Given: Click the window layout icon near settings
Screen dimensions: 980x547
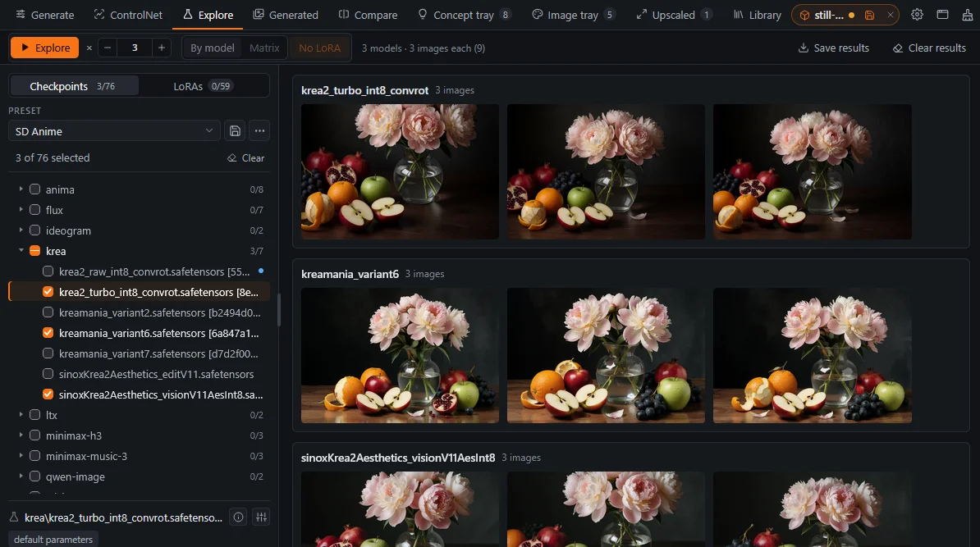Looking at the screenshot, I should tap(942, 15).
